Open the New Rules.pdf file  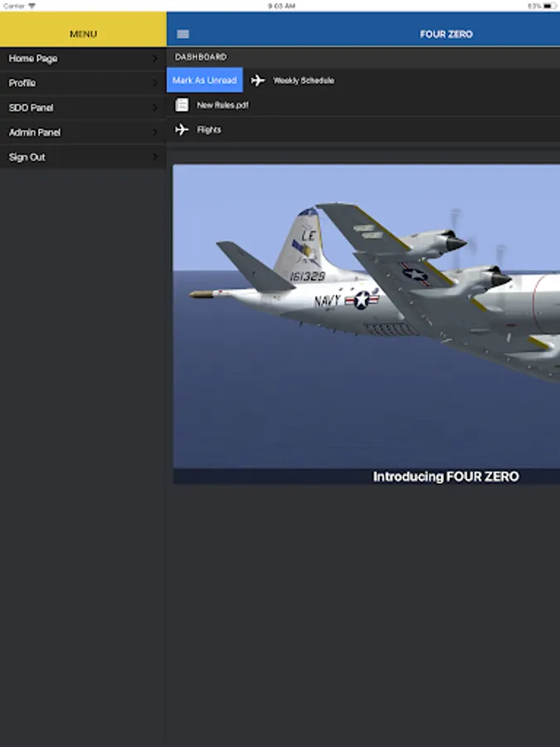click(222, 105)
